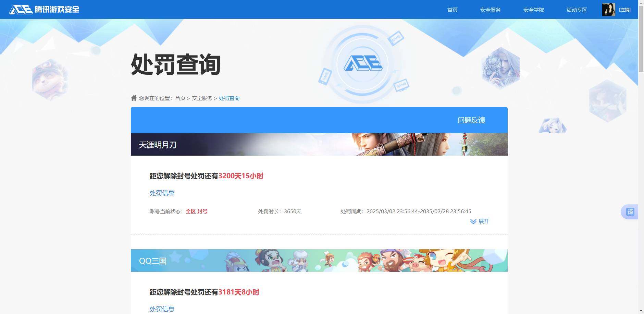
Task: Open 活动专区 in top navigation
Action: [577, 10]
